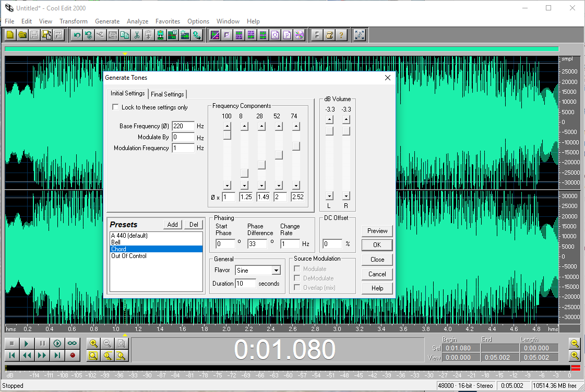Go to end with transport button
This screenshot has width=585, height=392.
pos(57,355)
